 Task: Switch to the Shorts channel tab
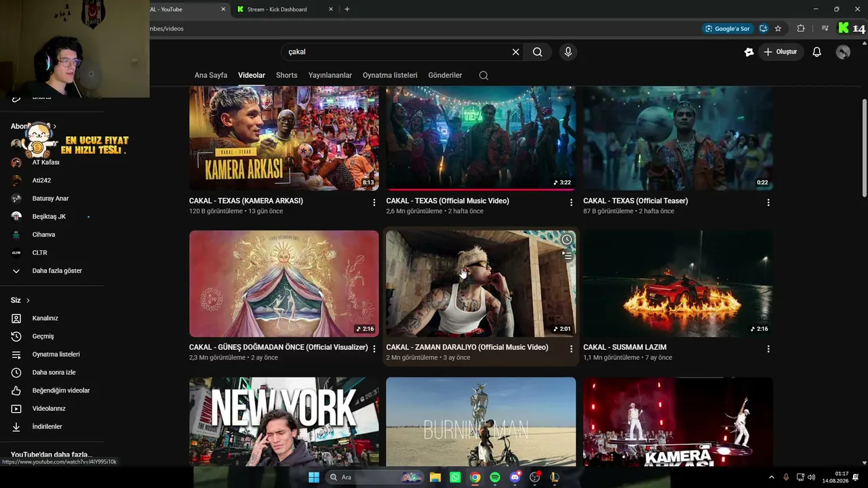[287, 75]
